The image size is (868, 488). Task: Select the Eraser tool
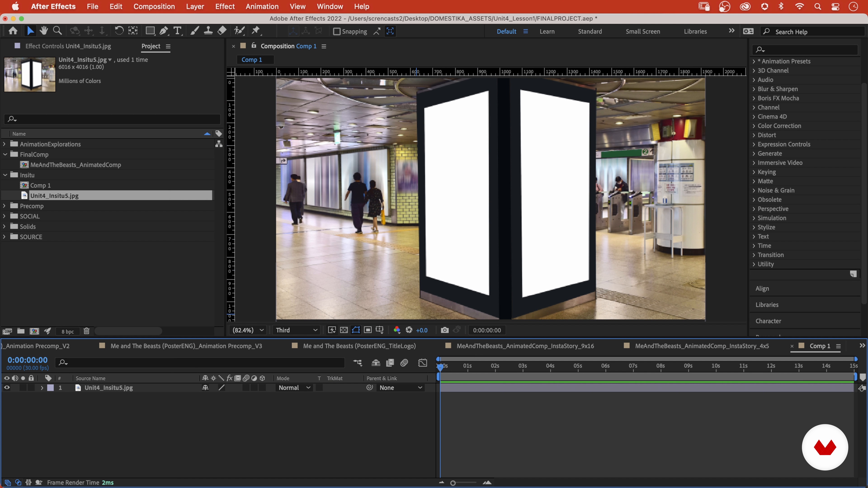click(x=222, y=31)
